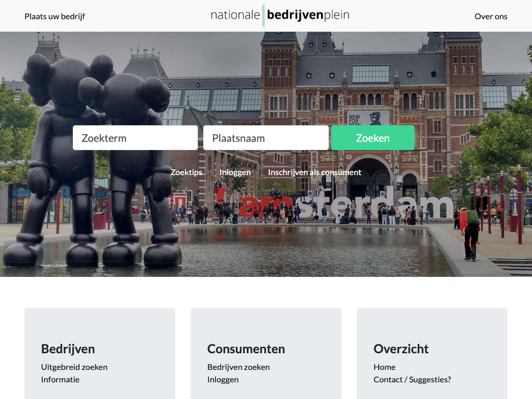Open the Over ons page

click(490, 16)
